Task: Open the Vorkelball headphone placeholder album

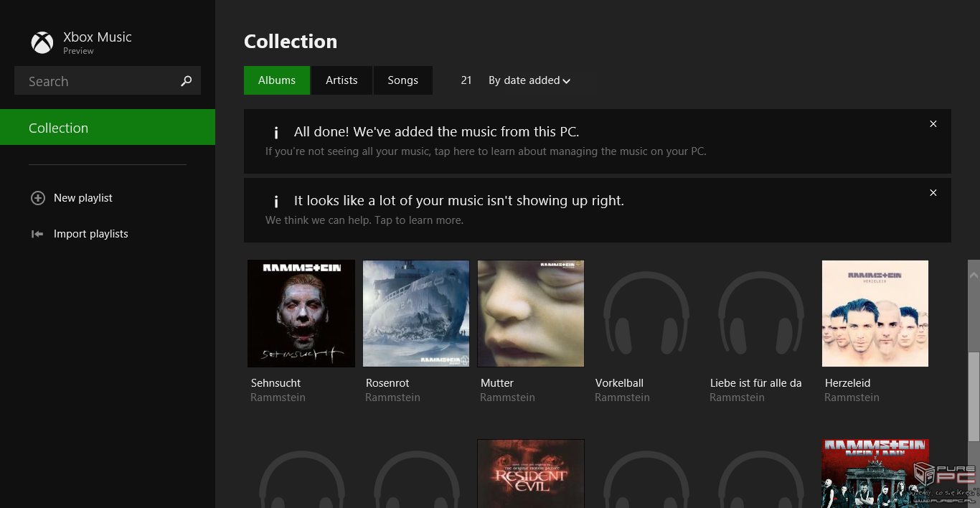Action: coord(646,314)
